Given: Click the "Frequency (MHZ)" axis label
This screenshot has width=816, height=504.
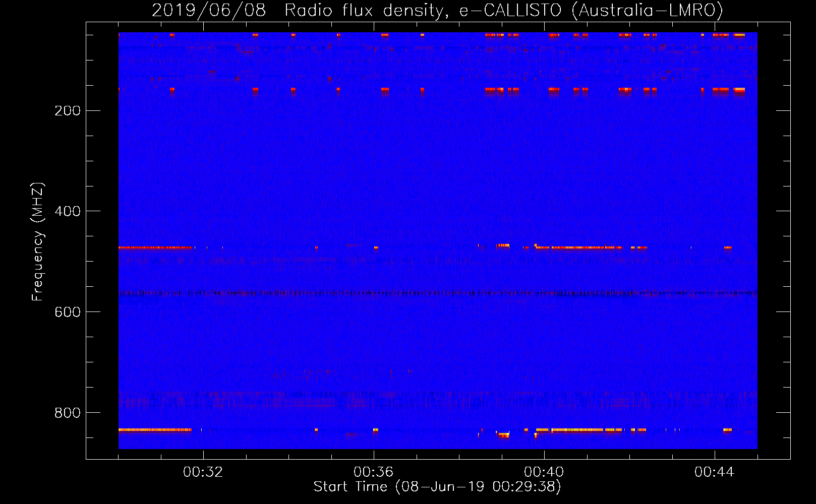Looking at the screenshot, I should click(x=38, y=242).
